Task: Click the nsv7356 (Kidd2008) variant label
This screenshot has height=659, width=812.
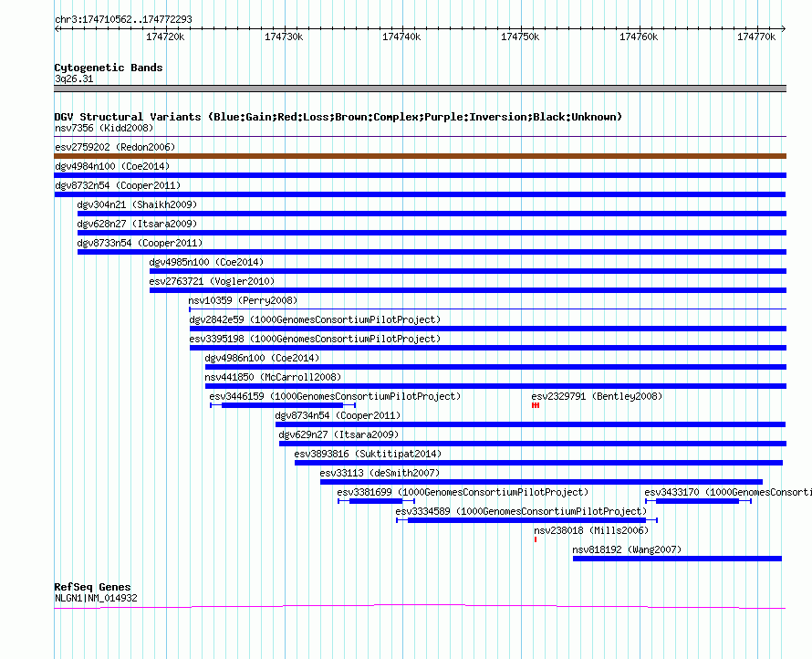Action: (104, 128)
